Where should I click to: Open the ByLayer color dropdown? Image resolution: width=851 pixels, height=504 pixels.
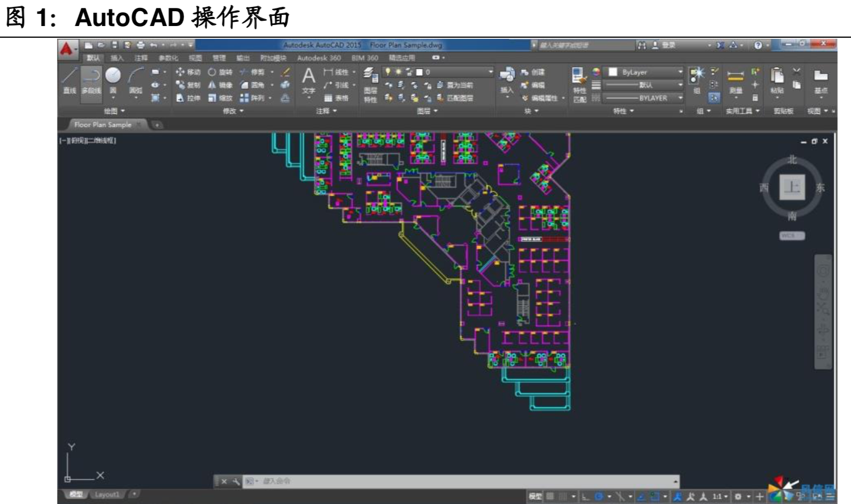click(680, 72)
